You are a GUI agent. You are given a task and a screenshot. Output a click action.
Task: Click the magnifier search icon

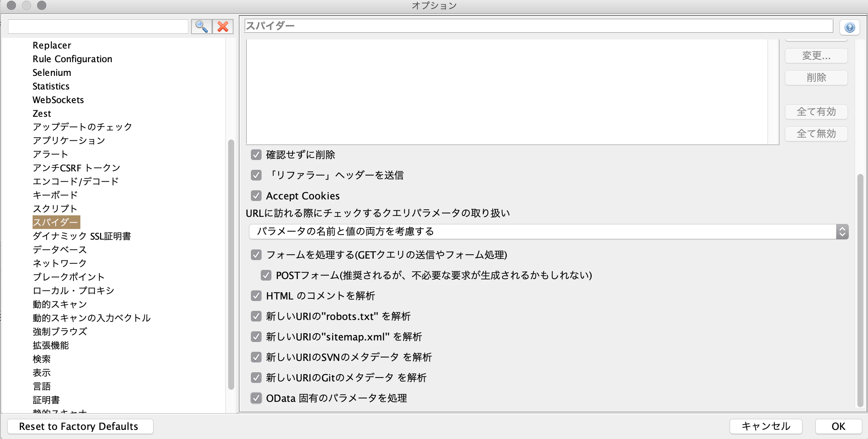(x=202, y=27)
